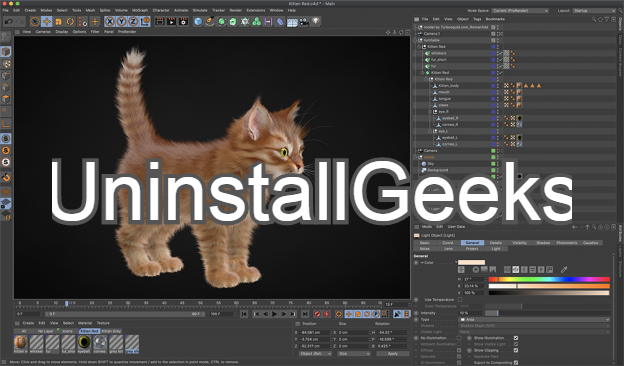Adjust the Saturation slider
624x366 pixels.
(549, 286)
